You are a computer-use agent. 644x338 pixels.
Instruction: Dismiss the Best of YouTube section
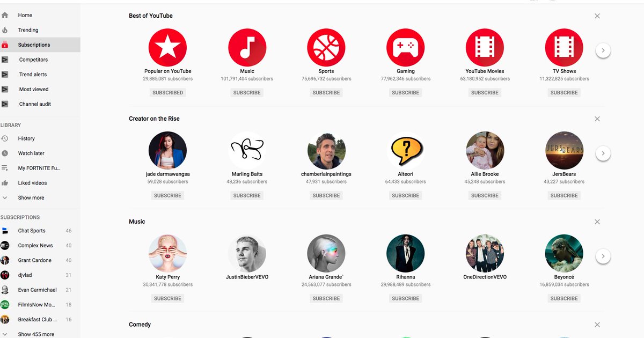tap(597, 16)
